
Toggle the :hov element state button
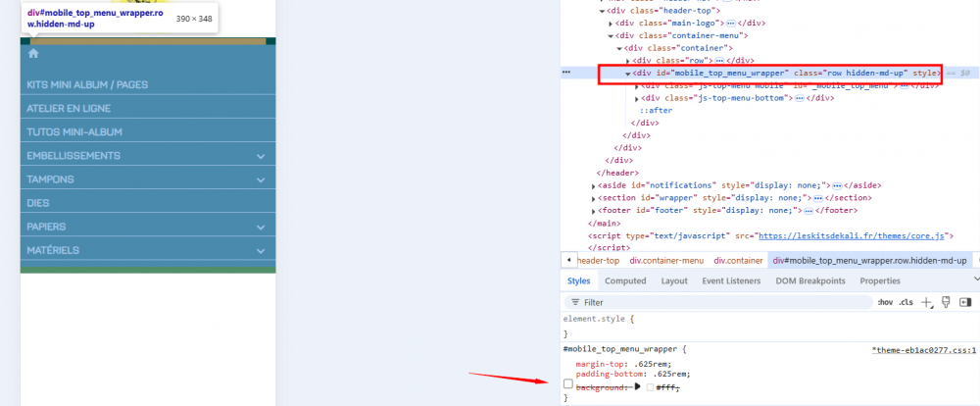click(885, 302)
